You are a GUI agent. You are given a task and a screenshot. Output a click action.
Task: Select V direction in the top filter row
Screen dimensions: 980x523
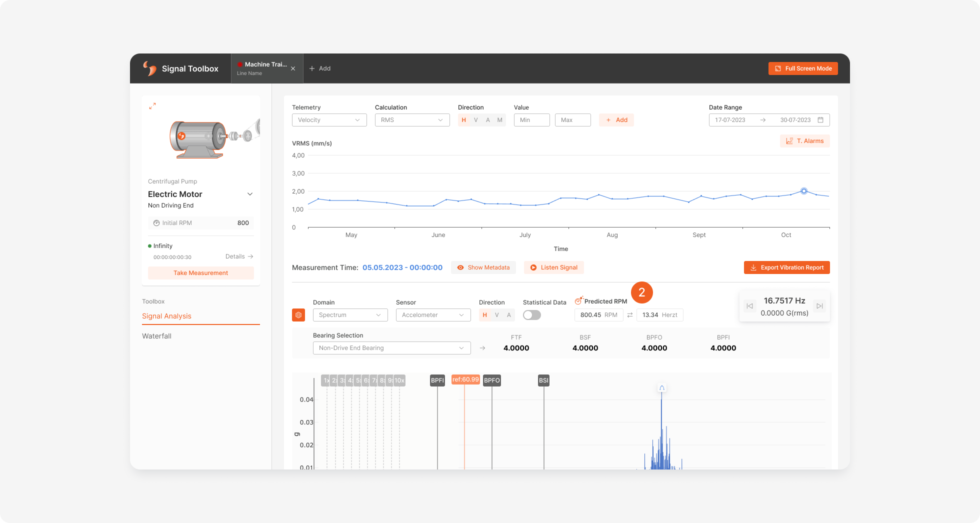pos(476,120)
